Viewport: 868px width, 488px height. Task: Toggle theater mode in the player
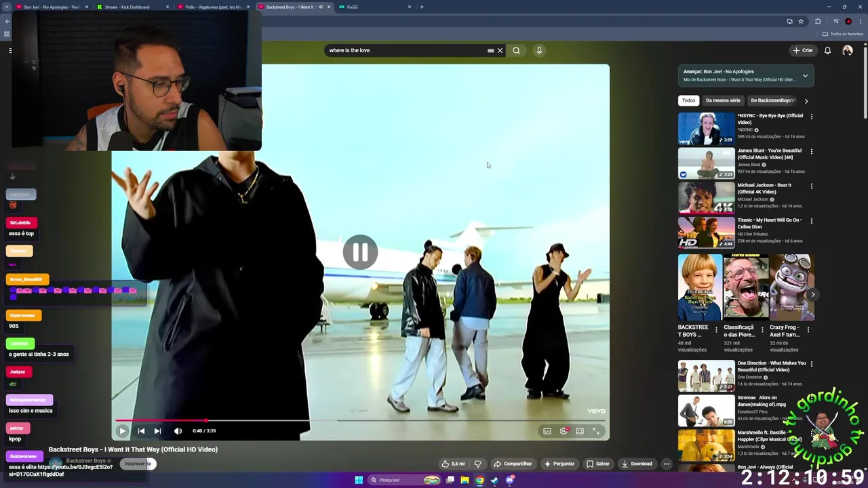pyautogui.click(x=580, y=431)
